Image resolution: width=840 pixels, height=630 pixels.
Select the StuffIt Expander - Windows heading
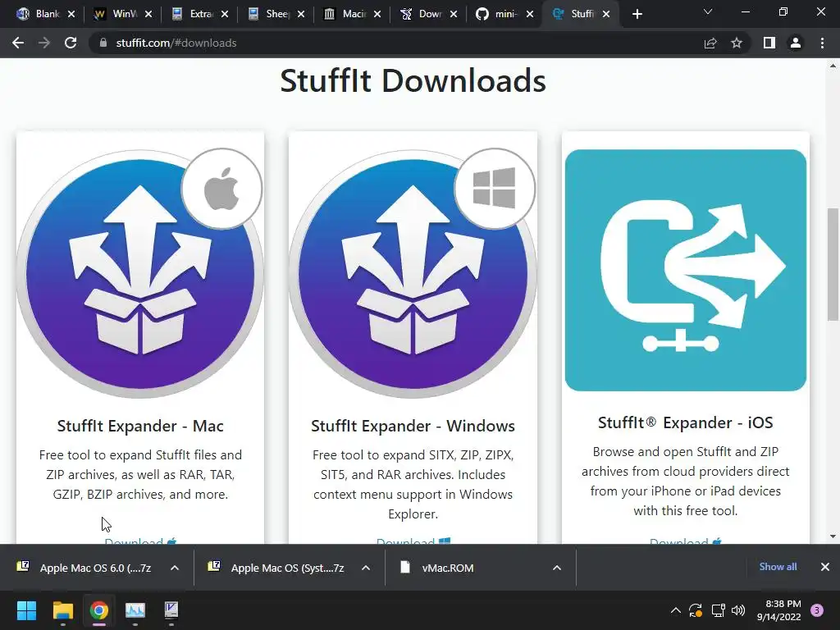pos(413,426)
